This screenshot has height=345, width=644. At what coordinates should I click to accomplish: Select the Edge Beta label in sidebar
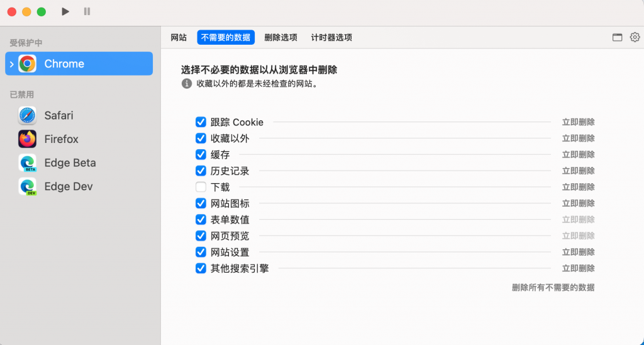[70, 163]
